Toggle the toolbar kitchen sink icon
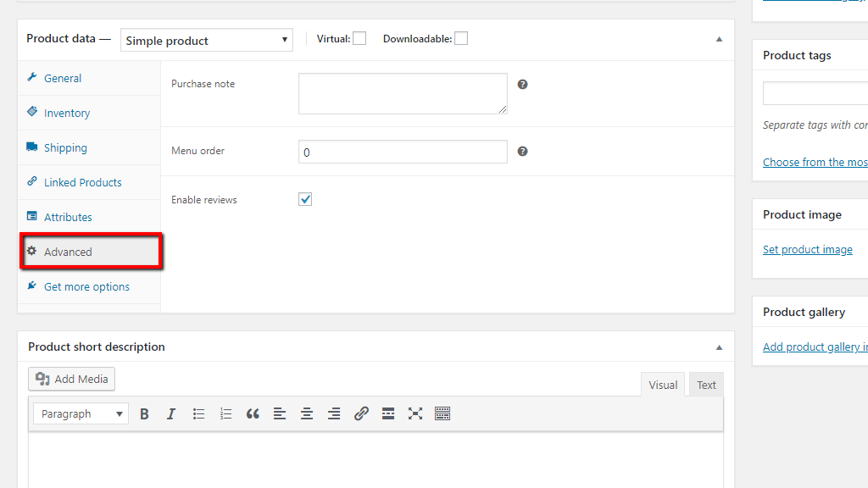The image size is (868, 488). point(442,413)
